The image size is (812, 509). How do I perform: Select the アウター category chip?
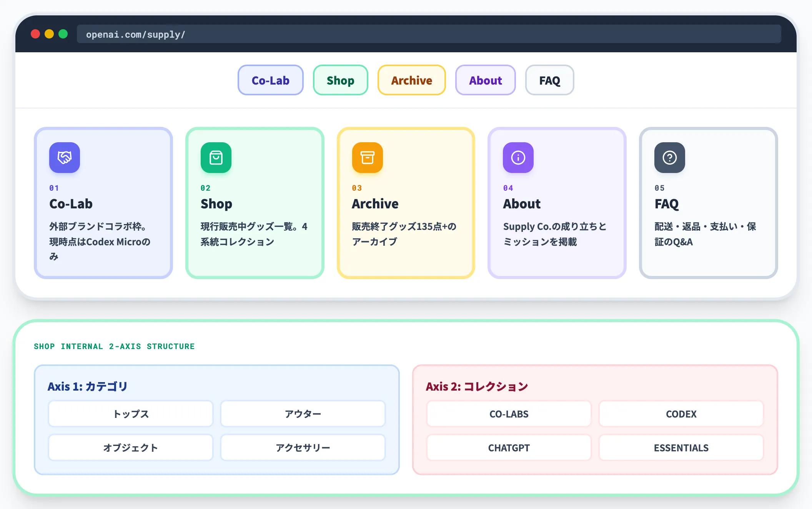coord(303,414)
